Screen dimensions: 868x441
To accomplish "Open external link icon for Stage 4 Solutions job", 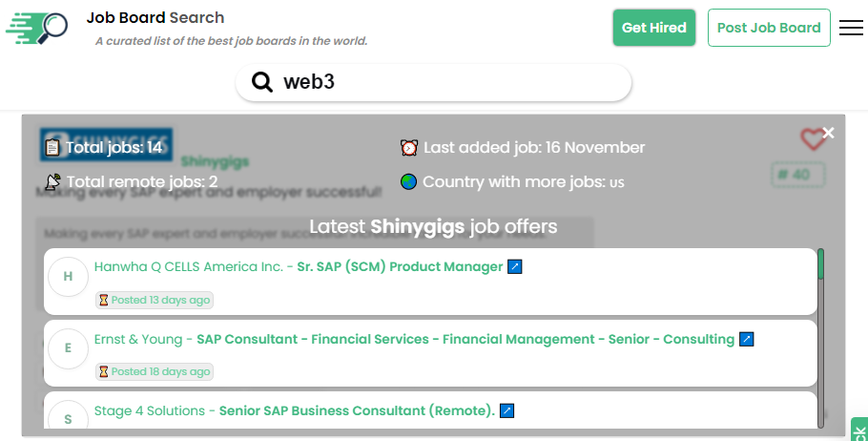I will 507,410.
